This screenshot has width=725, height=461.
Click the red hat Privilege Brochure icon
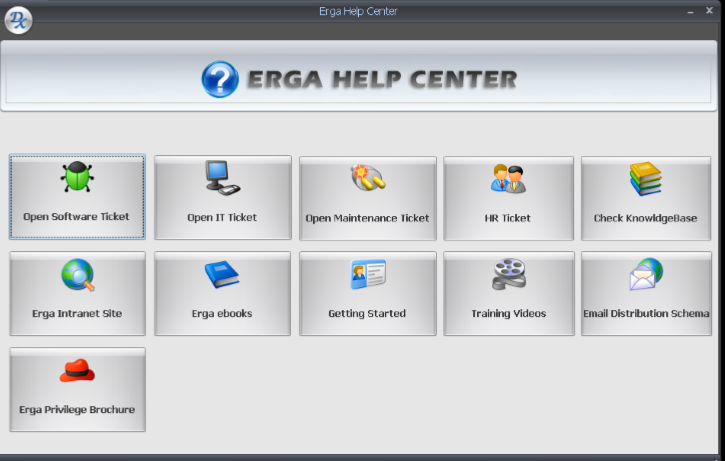click(77, 371)
